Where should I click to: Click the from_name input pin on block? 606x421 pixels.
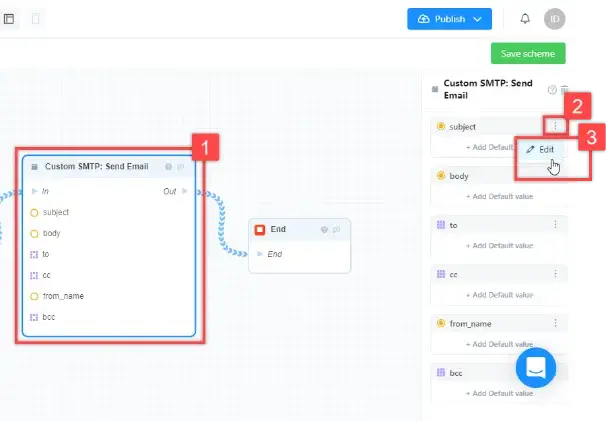tap(34, 296)
